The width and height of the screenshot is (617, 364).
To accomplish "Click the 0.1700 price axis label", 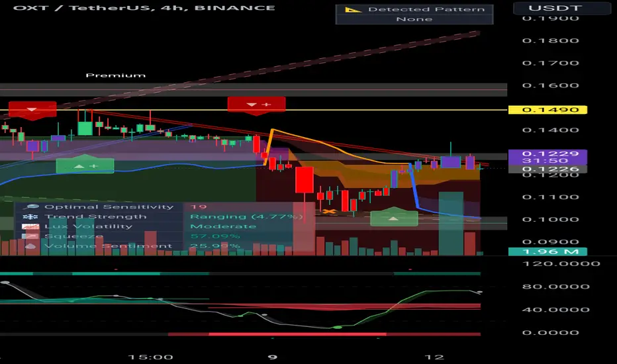I will point(551,63).
